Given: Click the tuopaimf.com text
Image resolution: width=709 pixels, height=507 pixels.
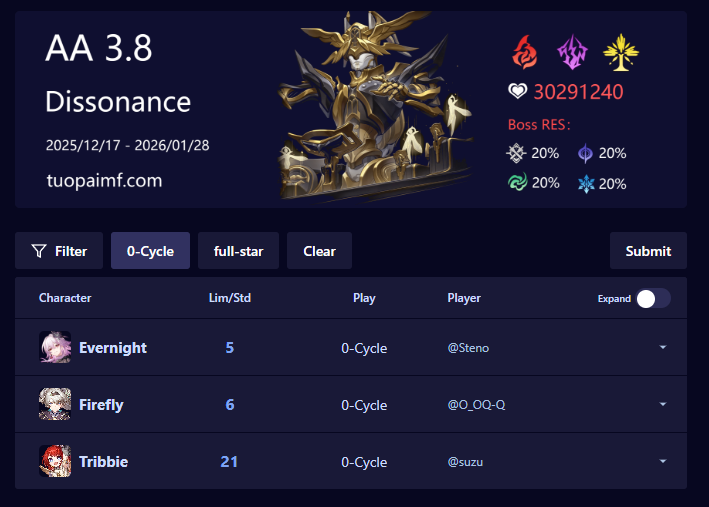Looking at the screenshot, I should pos(104,180).
